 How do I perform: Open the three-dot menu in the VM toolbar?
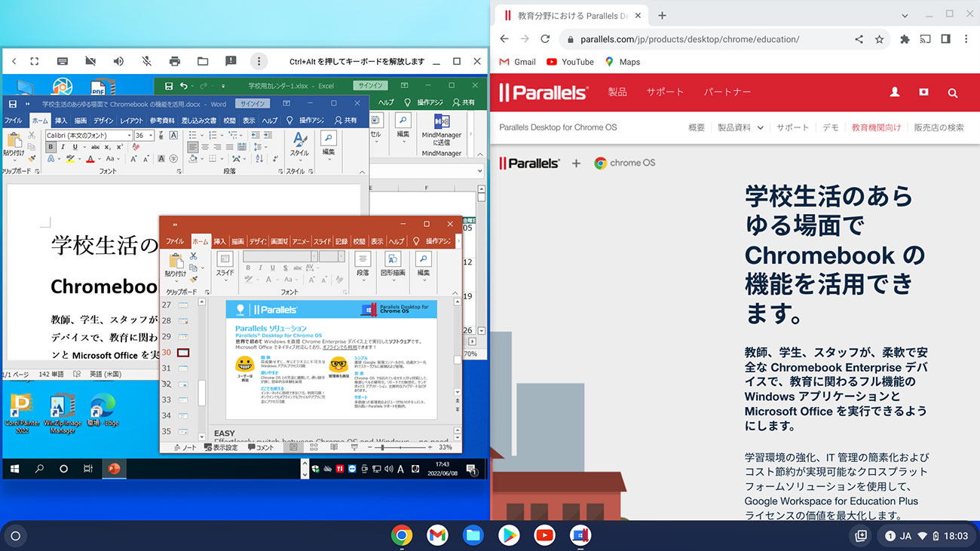click(x=259, y=61)
